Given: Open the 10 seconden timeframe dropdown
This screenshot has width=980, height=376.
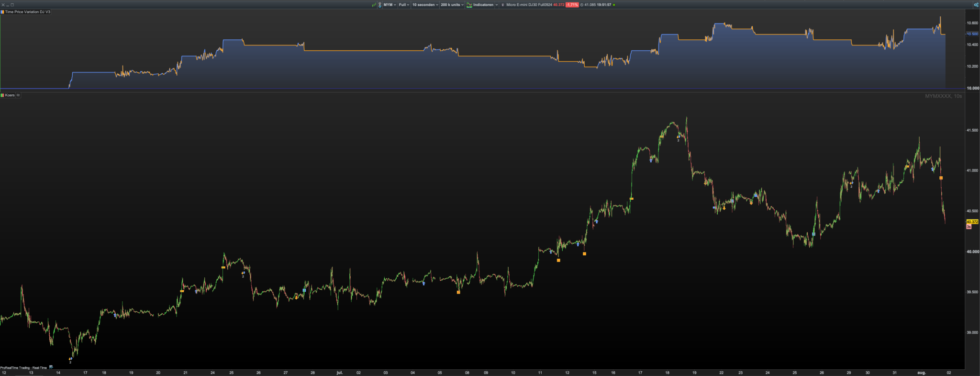Looking at the screenshot, I should tap(425, 5).
